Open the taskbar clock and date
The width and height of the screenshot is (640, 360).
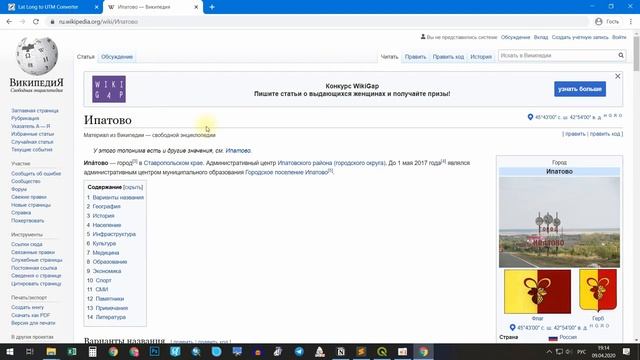coord(604,351)
